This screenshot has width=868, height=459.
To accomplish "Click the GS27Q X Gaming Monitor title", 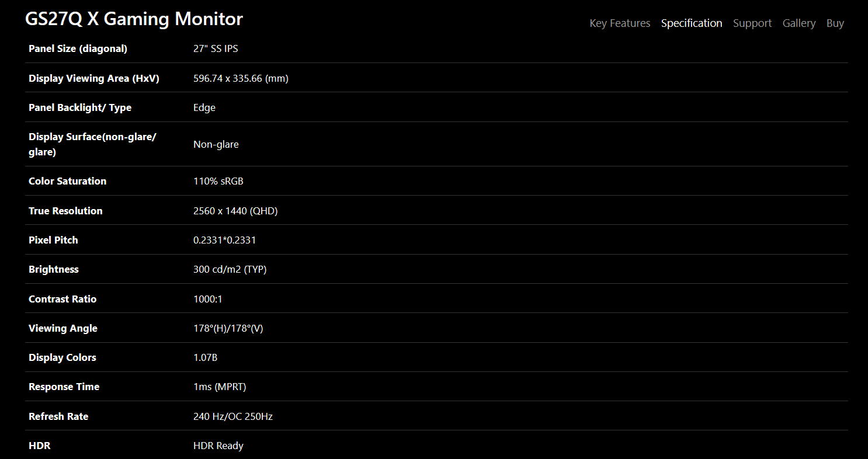I will 134,19.
